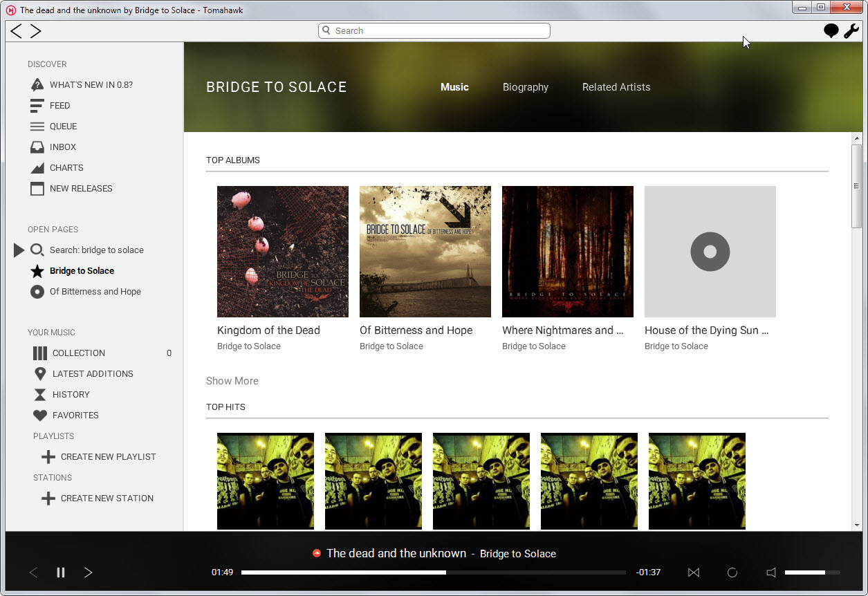This screenshot has height=596, width=868.
Task: Open settings via the wrench icon
Action: (x=851, y=31)
